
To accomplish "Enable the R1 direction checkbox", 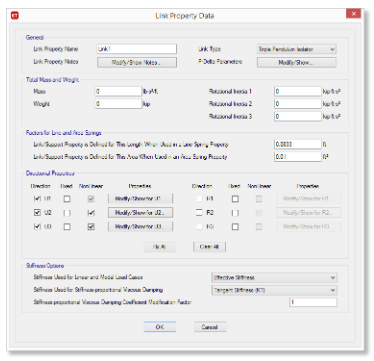I will click(199, 199).
